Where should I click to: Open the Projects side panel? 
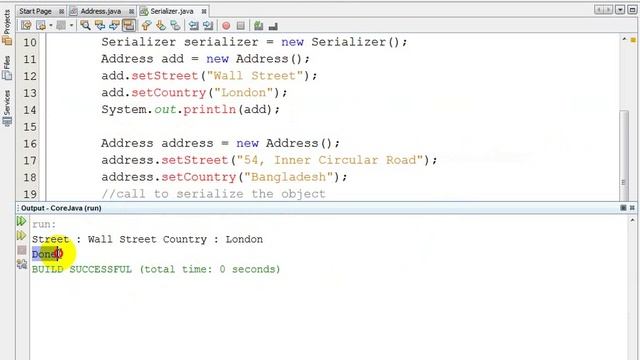(x=7, y=27)
